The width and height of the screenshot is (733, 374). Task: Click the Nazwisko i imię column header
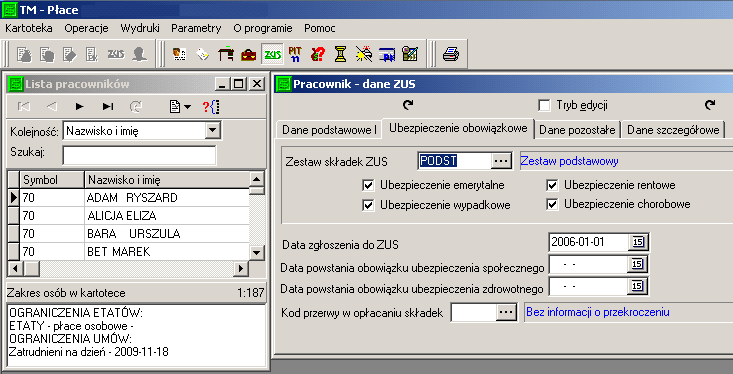pyautogui.click(x=167, y=180)
